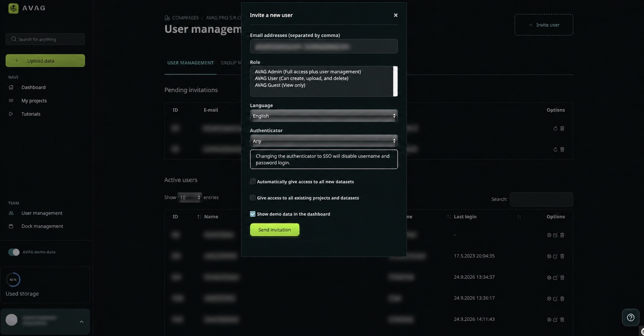Viewport: 644px width, 336px height.
Task: Resend the first pending invitation
Action: point(555,129)
